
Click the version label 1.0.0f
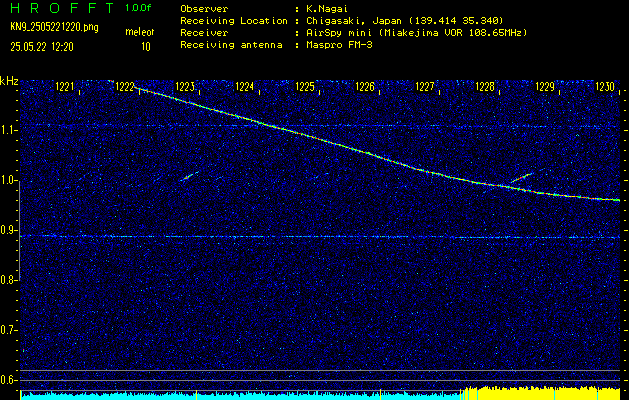coord(138,8)
